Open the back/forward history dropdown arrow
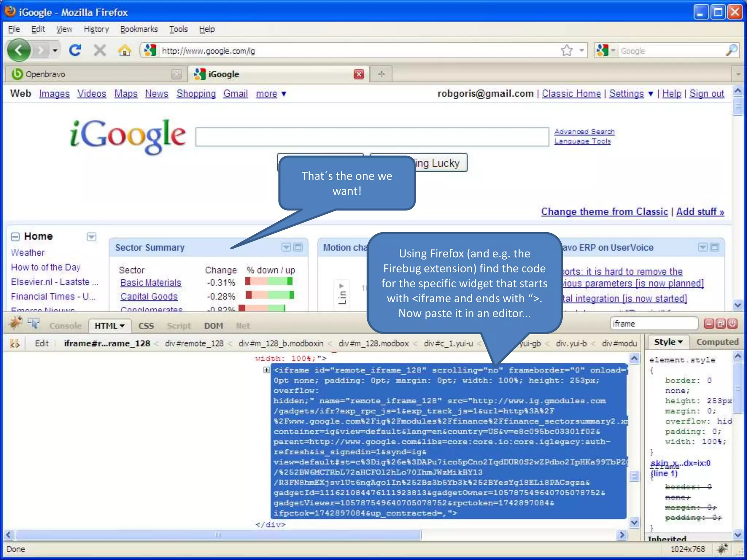 pyautogui.click(x=55, y=50)
